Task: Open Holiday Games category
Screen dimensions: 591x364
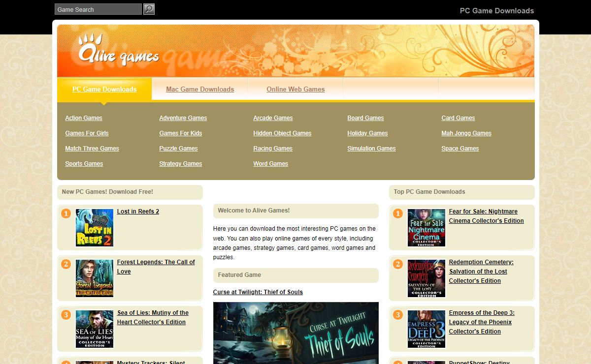Action: coord(367,133)
